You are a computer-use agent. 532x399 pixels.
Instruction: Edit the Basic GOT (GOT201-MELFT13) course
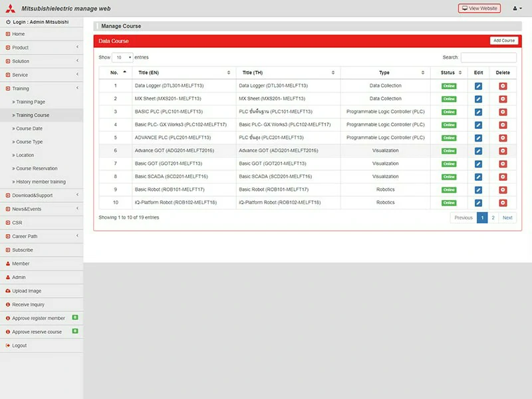point(478,164)
